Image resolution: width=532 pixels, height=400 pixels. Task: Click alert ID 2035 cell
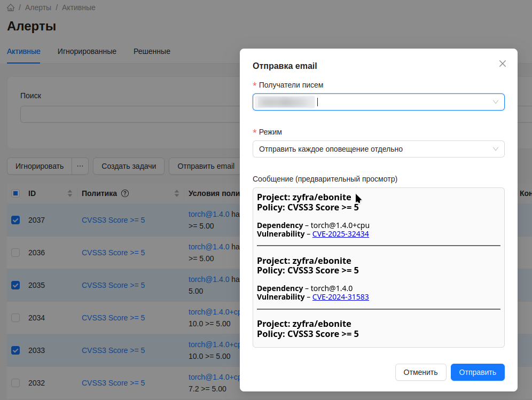pyautogui.click(x=37, y=285)
